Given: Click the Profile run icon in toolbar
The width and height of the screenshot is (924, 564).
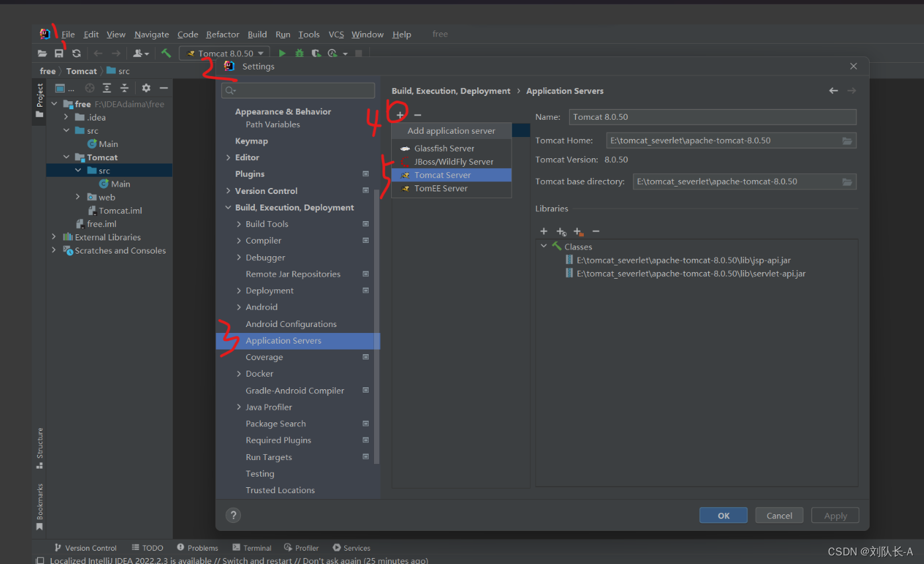Looking at the screenshot, I should (333, 53).
